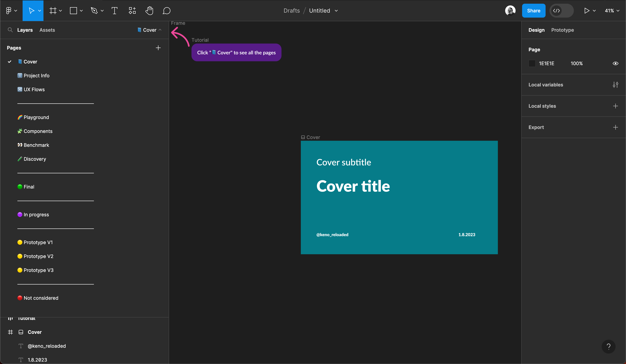The image size is (626, 364).
Task: Select the Move tool
Action: tap(31, 10)
